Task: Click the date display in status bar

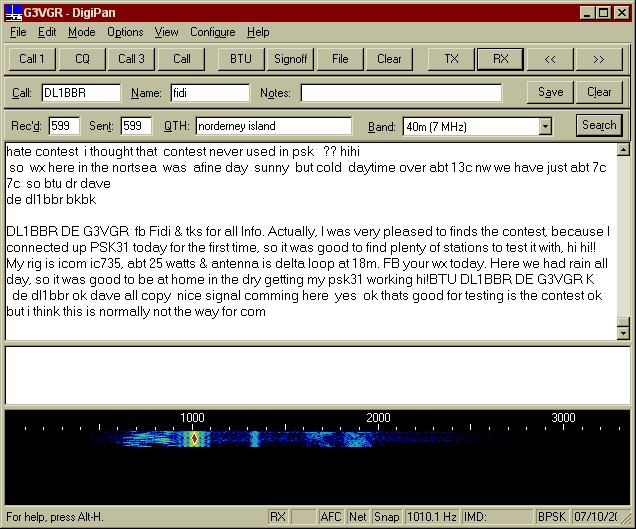Action: [x=595, y=517]
